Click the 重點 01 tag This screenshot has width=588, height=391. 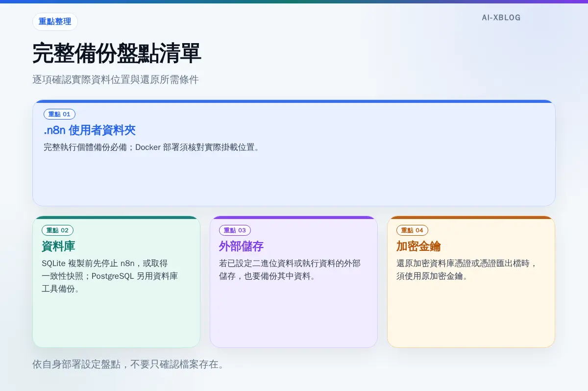tap(59, 114)
